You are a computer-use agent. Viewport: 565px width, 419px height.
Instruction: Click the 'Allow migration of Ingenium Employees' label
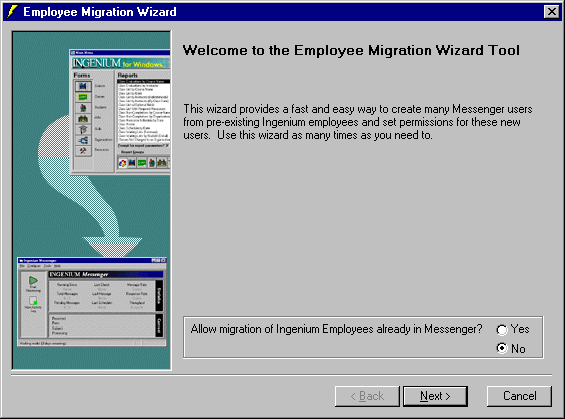336,329
